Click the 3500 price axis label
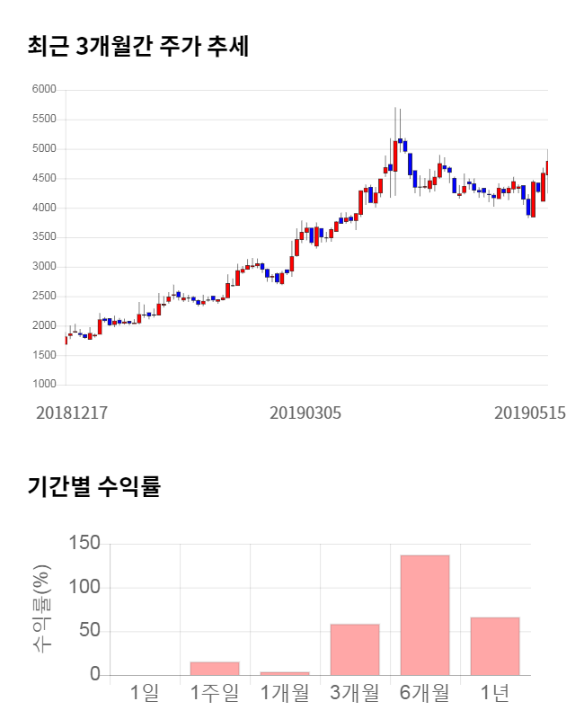Screen dimensions: 575x728 click(44, 237)
